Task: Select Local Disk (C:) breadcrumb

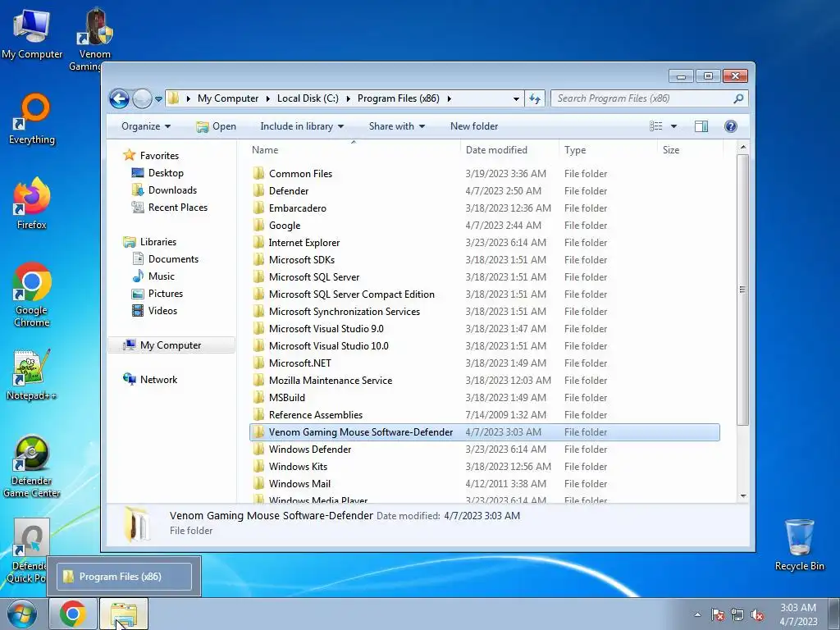Action: click(308, 98)
